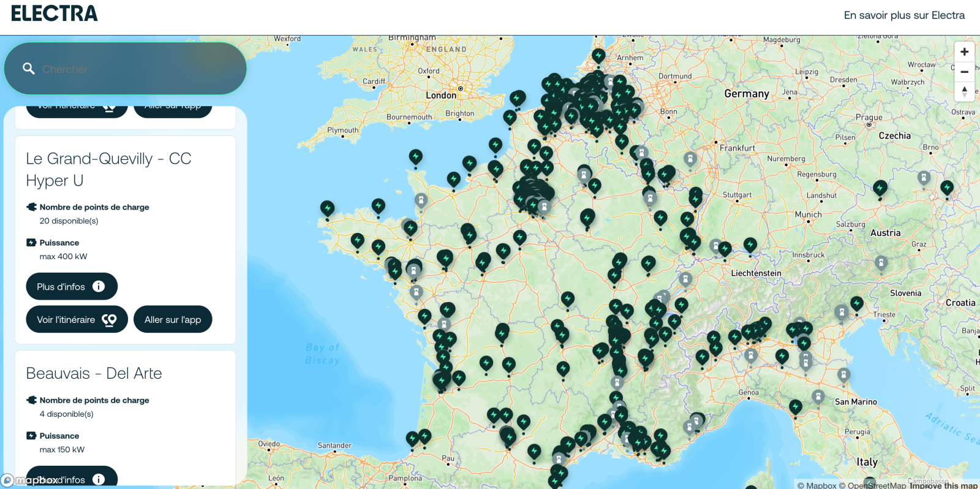Click the 'London' map label
The width and height of the screenshot is (980, 489).
click(441, 95)
